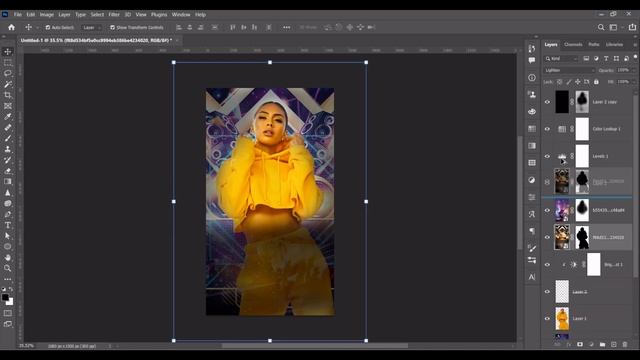Open the Layers panel flyout menu
This screenshot has width=640, height=360.
coord(635,44)
